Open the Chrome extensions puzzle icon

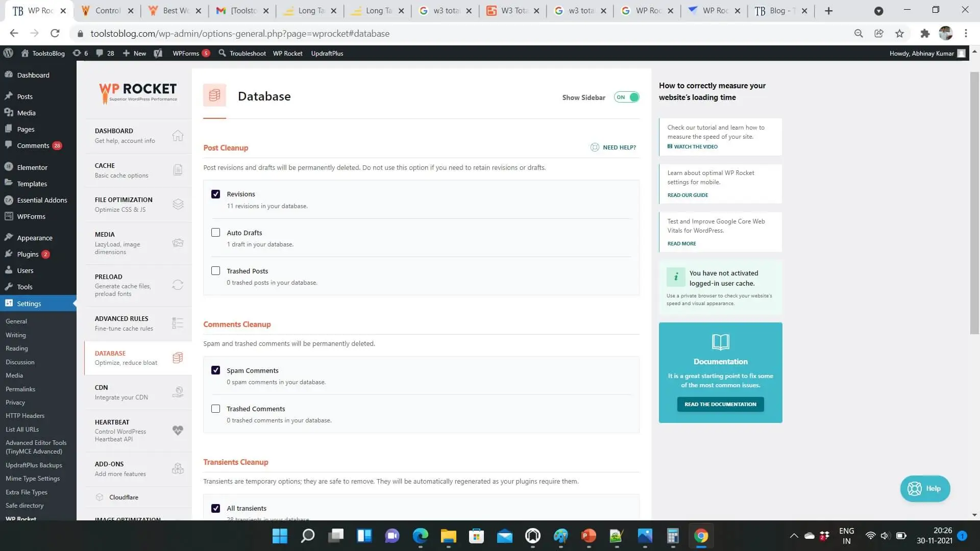[x=925, y=33]
